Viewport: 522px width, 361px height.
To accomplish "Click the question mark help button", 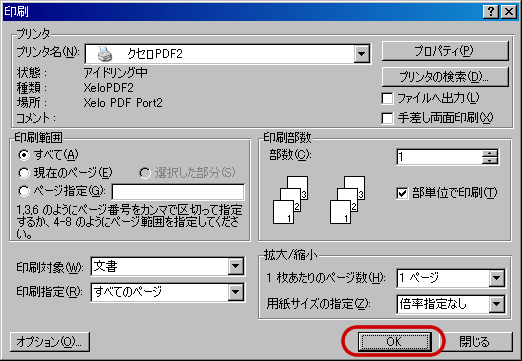I will 491,12.
